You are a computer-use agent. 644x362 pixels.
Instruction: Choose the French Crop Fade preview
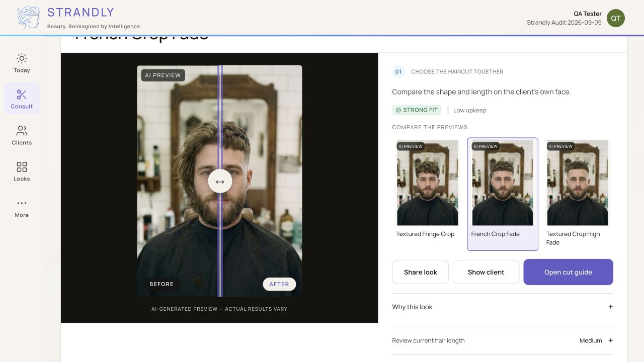coord(503,194)
